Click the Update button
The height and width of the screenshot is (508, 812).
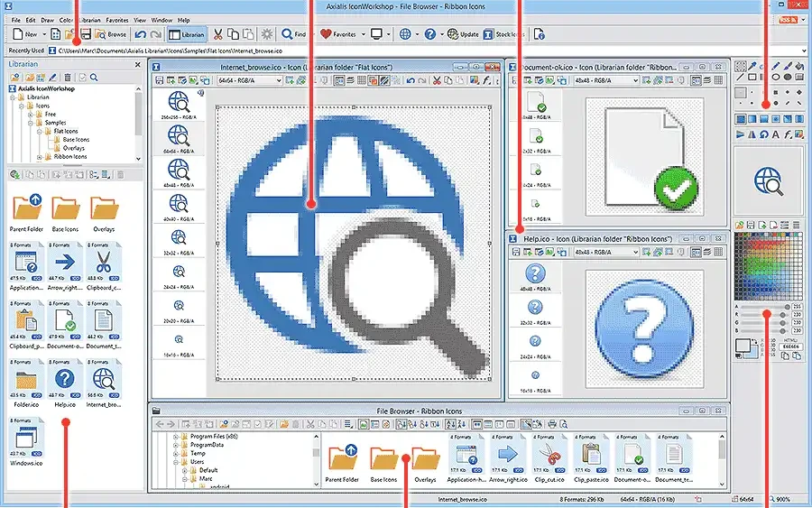pyautogui.click(x=463, y=34)
